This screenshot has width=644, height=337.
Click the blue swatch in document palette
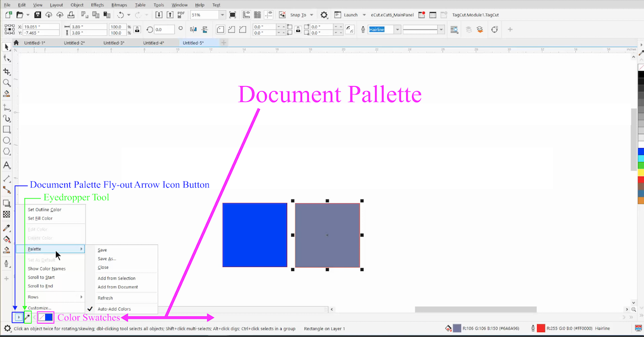point(49,317)
